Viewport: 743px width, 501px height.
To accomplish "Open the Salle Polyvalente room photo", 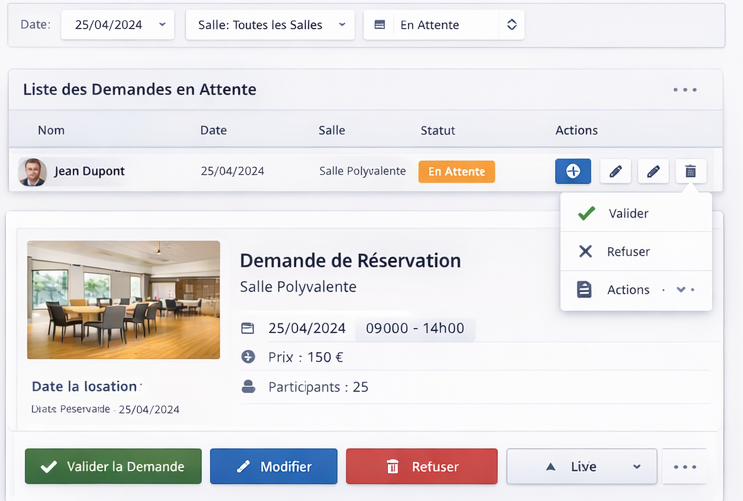I will [124, 300].
